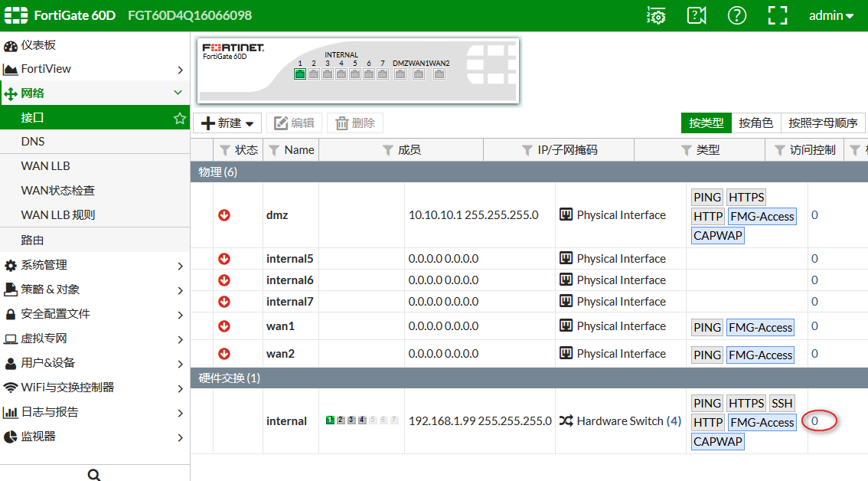Collapse the 硬件交换 (1) group header
The width and height of the screenshot is (868, 481).
coord(529,378)
